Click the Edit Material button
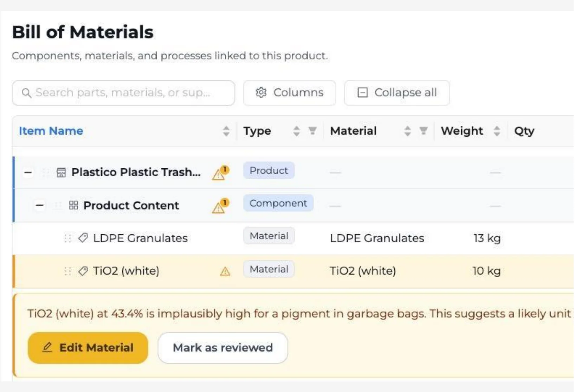This screenshot has width=575, height=392. pyautogui.click(x=88, y=348)
